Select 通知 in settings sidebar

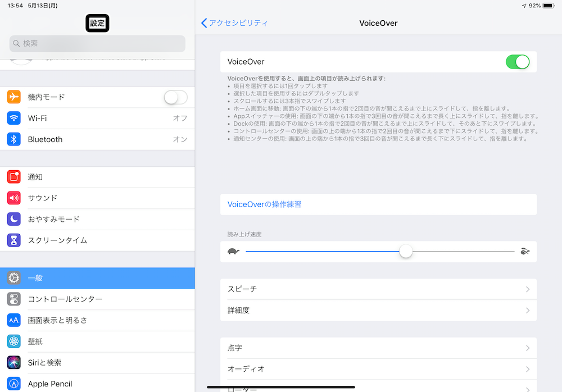[x=97, y=177]
